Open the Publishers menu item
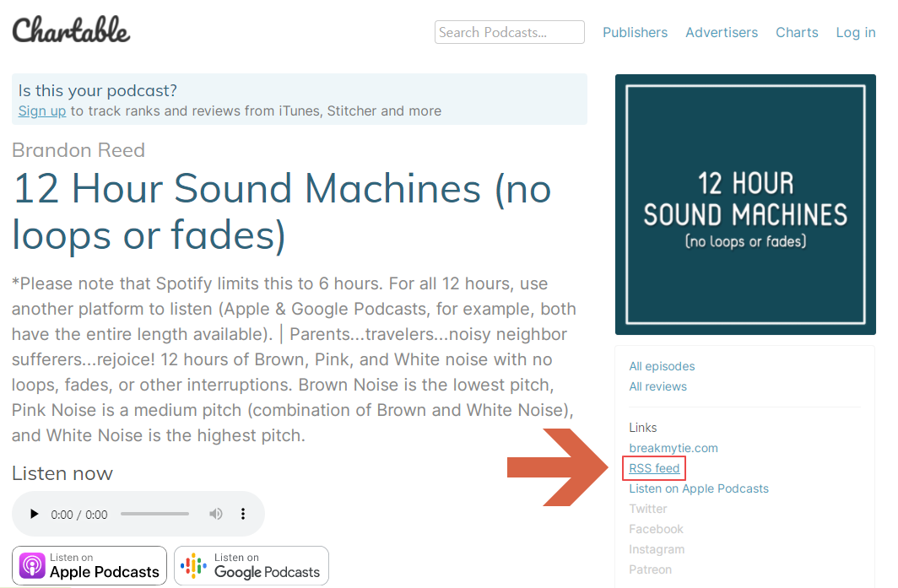898x588 pixels. tap(635, 33)
